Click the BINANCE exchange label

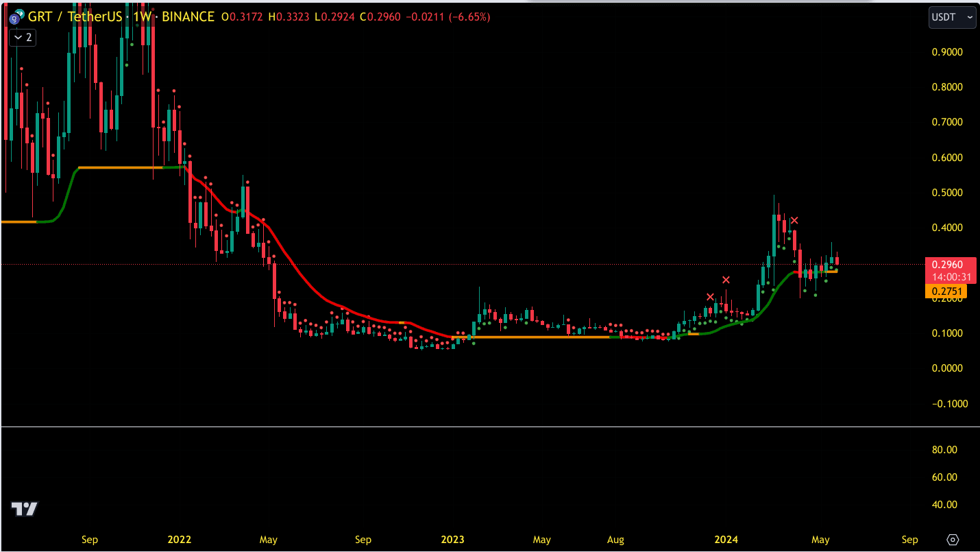tap(188, 16)
